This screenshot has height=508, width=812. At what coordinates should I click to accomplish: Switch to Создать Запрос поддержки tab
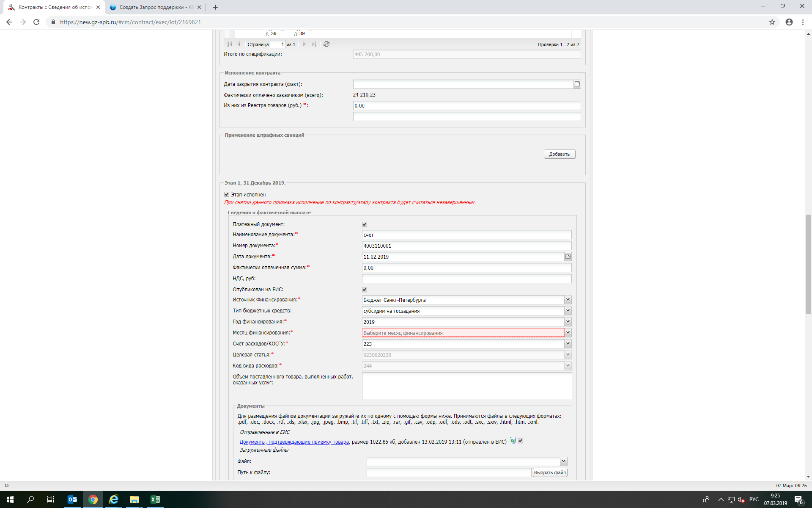tap(154, 7)
